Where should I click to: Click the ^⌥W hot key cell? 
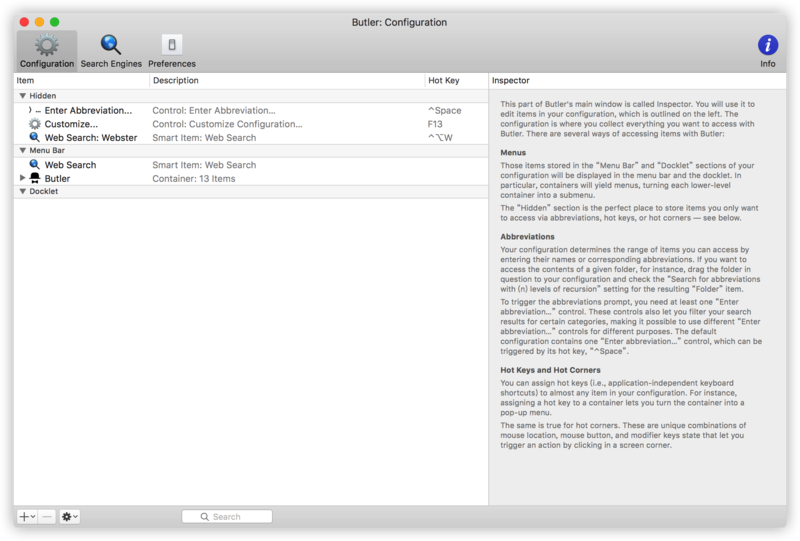(x=440, y=138)
